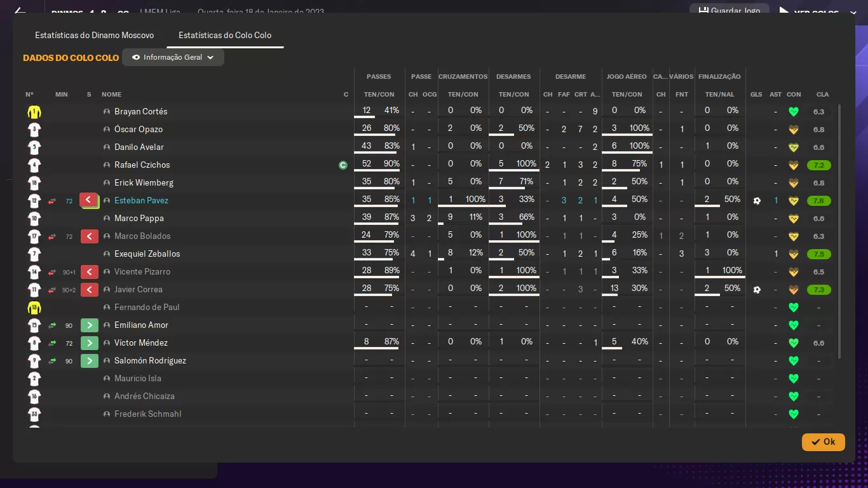Click the 90% pass completion of Rafael Czichos
Image resolution: width=868 pixels, height=488 pixels.
tap(391, 164)
